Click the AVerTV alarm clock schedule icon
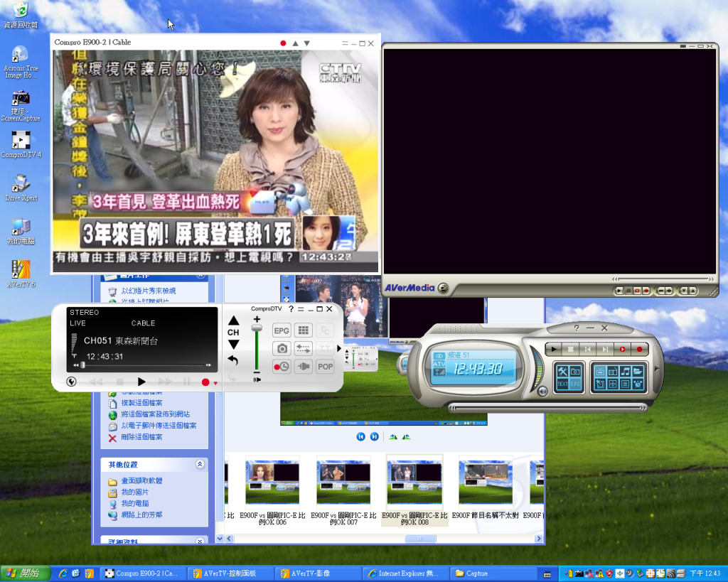 click(638, 384)
